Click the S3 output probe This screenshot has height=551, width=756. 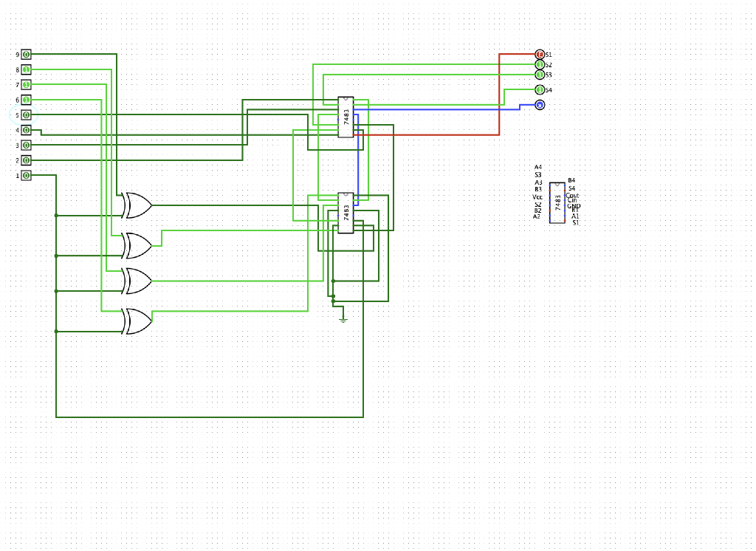540,74
